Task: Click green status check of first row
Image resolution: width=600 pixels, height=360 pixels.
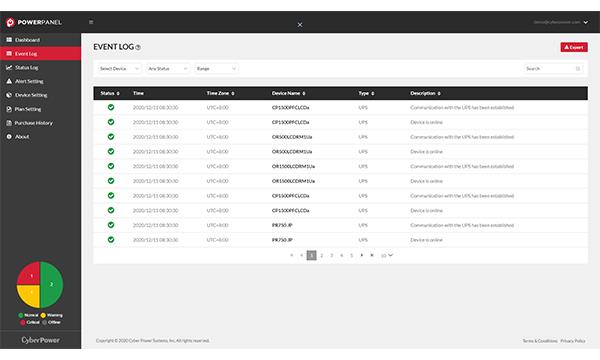Action: (x=111, y=108)
